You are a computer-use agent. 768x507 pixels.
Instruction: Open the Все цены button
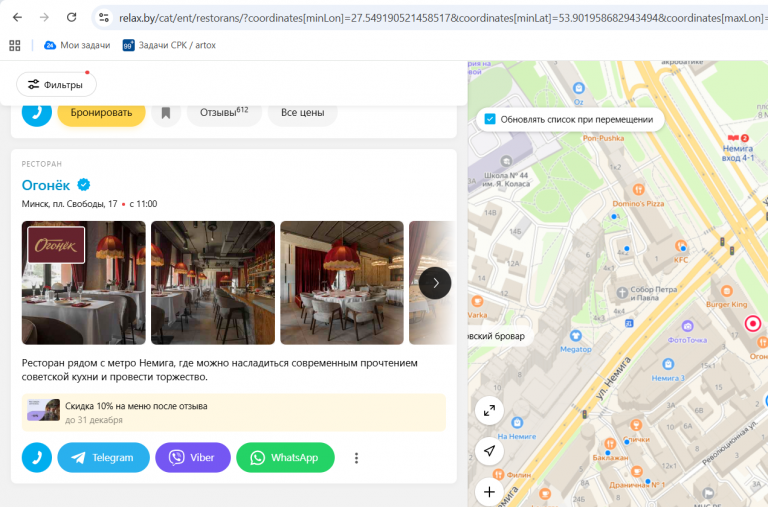point(303,113)
